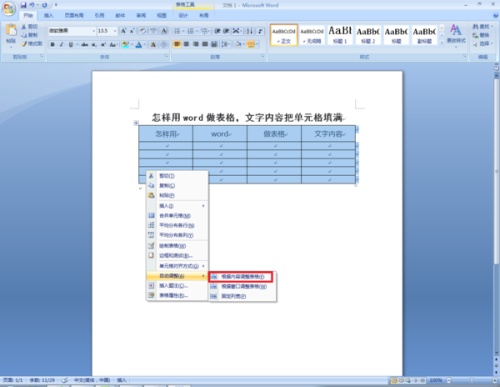500x387 pixels.
Task: Toggle Show/Hide paragraph marks
Action: 260,31
